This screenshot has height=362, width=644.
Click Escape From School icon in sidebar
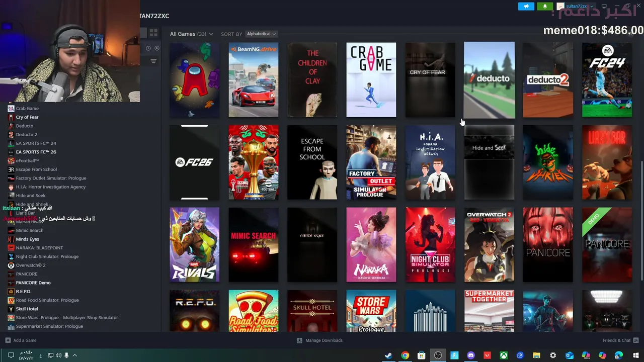(11, 169)
